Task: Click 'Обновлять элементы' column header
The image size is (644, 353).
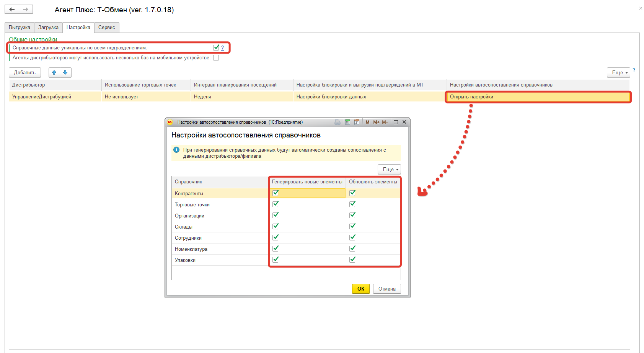Action: click(373, 182)
